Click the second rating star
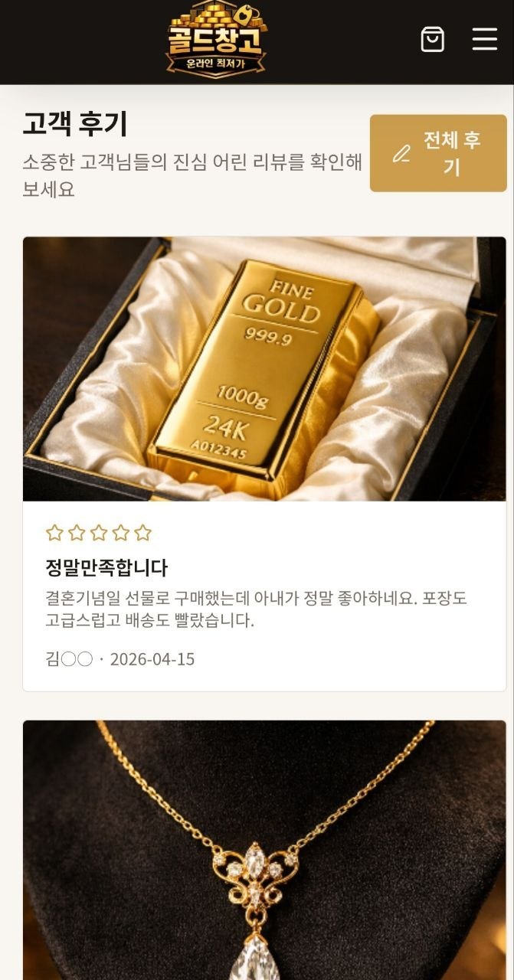The width and height of the screenshot is (514, 980). 77,533
